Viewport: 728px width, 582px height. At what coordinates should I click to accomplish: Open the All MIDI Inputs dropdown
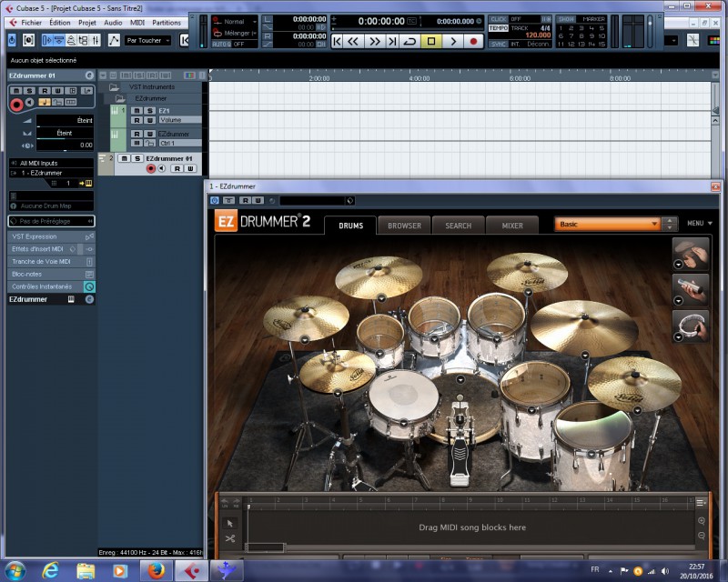click(x=51, y=163)
